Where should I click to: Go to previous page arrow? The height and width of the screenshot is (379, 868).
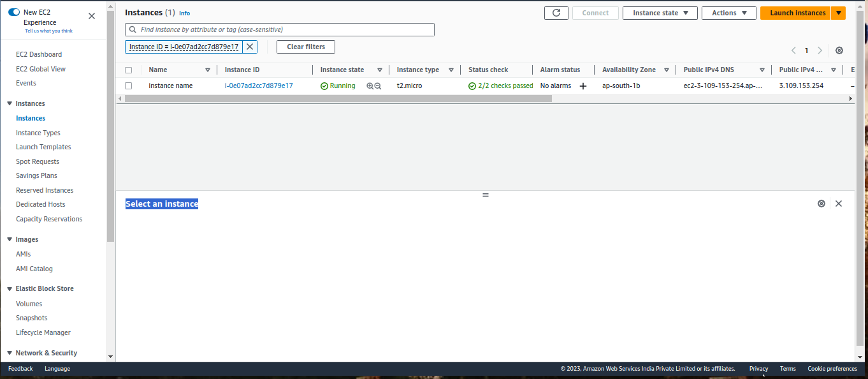pyautogui.click(x=793, y=50)
